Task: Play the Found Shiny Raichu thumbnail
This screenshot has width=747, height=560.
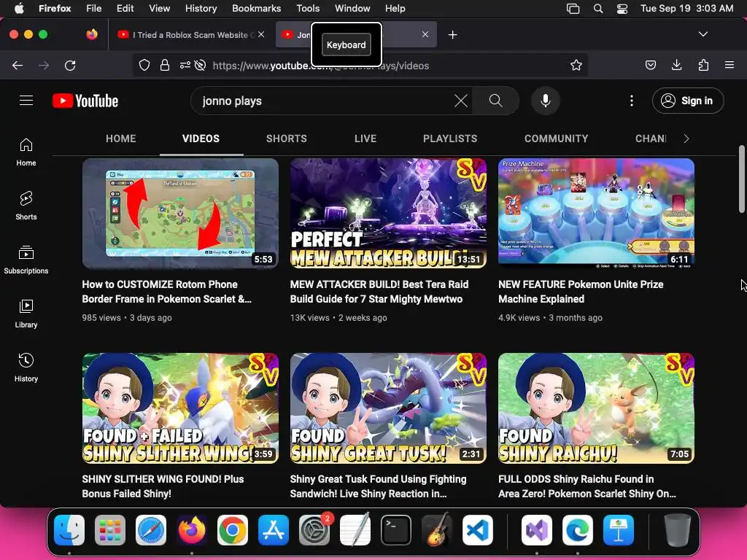Action: pyautogui.click(x=597, y=408)
